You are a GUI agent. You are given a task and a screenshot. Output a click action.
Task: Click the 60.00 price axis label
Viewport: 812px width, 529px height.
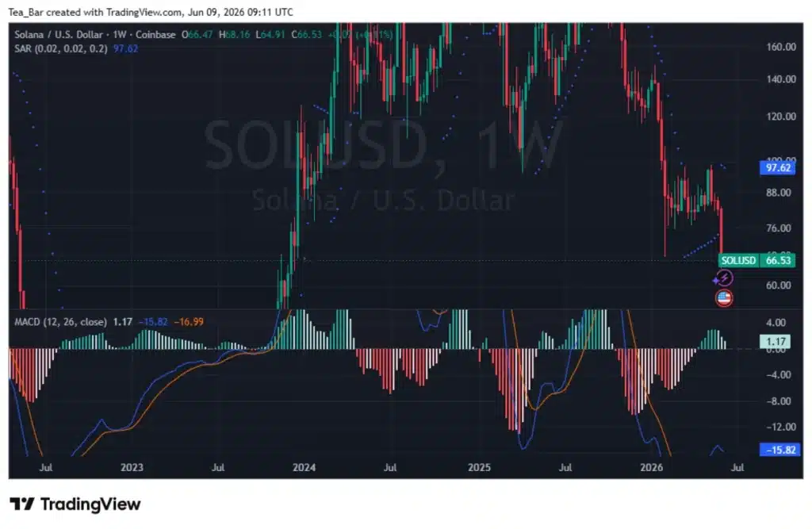tap(779, 286)
